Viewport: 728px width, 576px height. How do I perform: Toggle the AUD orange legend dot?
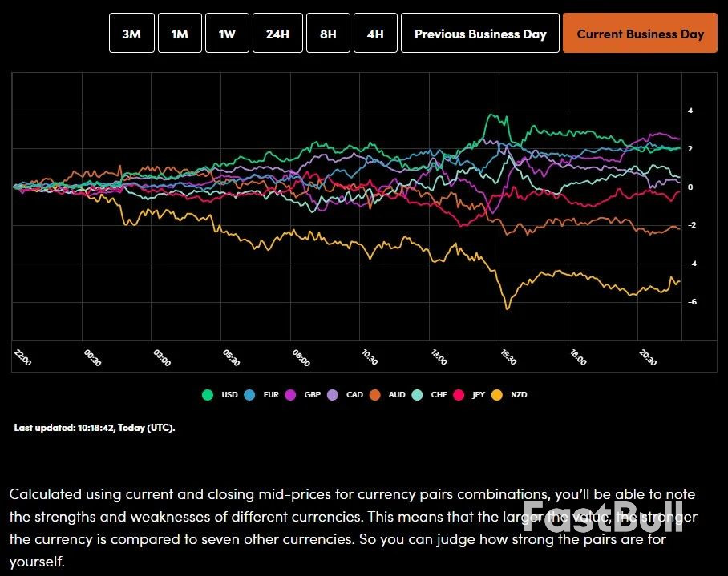point(374,394)
